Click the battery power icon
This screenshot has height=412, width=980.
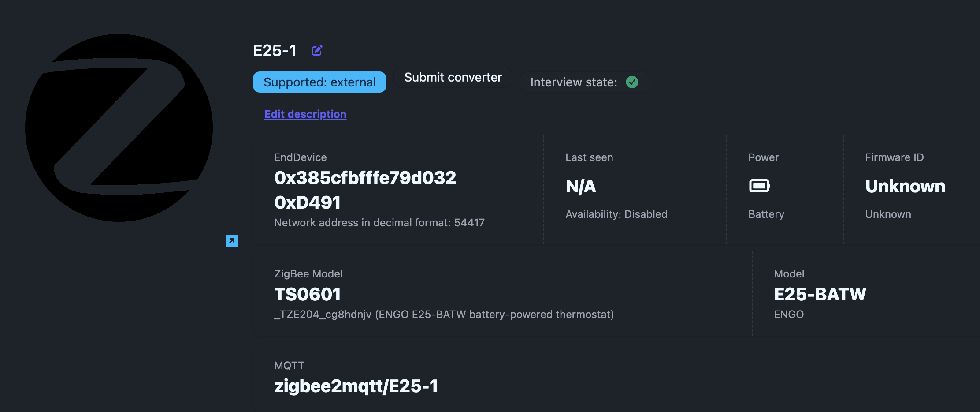tap(759, 186)
